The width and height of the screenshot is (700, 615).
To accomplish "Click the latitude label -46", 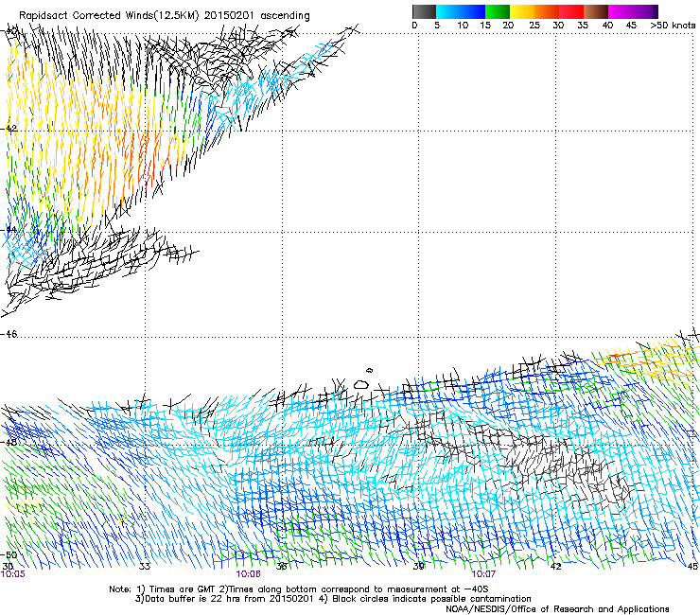I will click(9, 335).
